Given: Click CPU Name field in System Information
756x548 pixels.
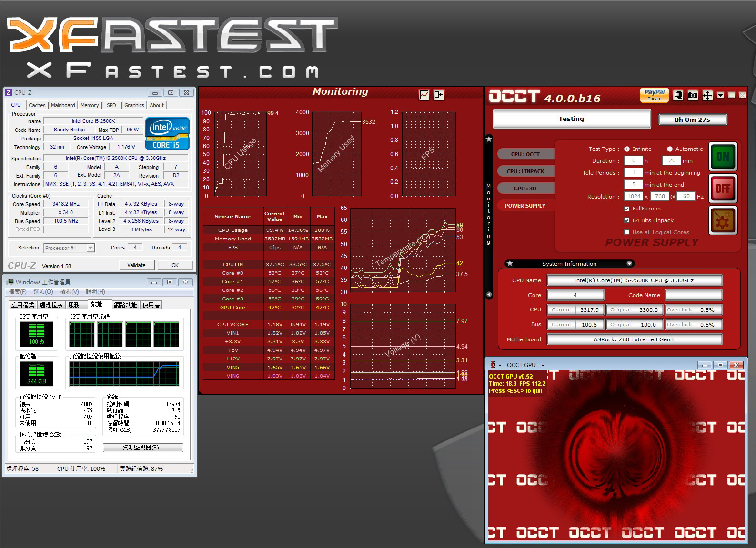Looking at the screenshot, I should coord(635,280).
